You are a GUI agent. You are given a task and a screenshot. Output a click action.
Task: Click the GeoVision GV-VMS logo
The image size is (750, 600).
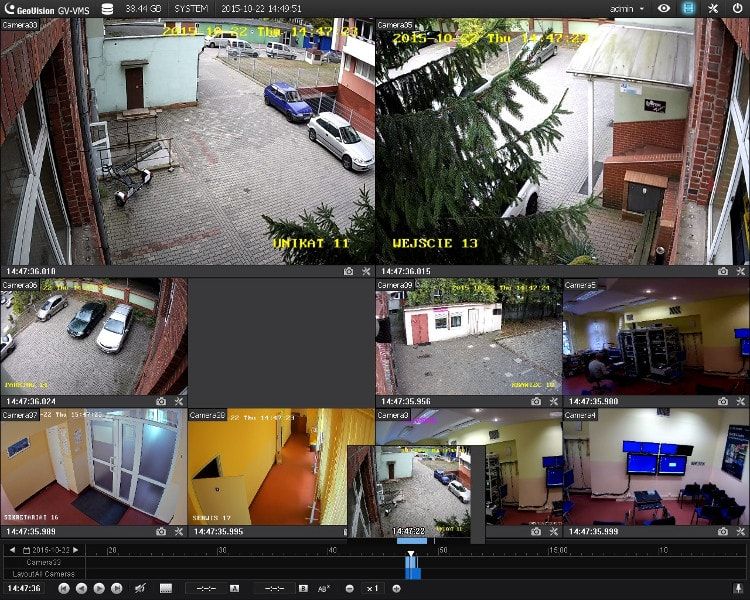47,9
